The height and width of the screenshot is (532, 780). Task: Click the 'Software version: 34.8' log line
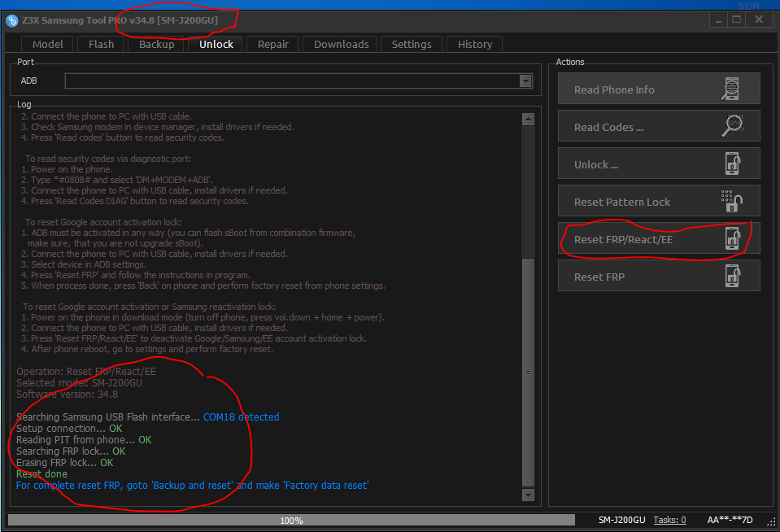[68, 395]
